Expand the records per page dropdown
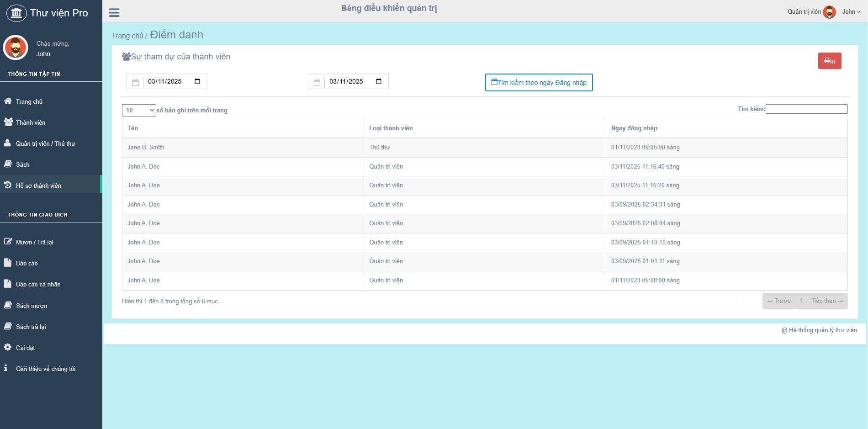The image size is (868, 429). 139,110
